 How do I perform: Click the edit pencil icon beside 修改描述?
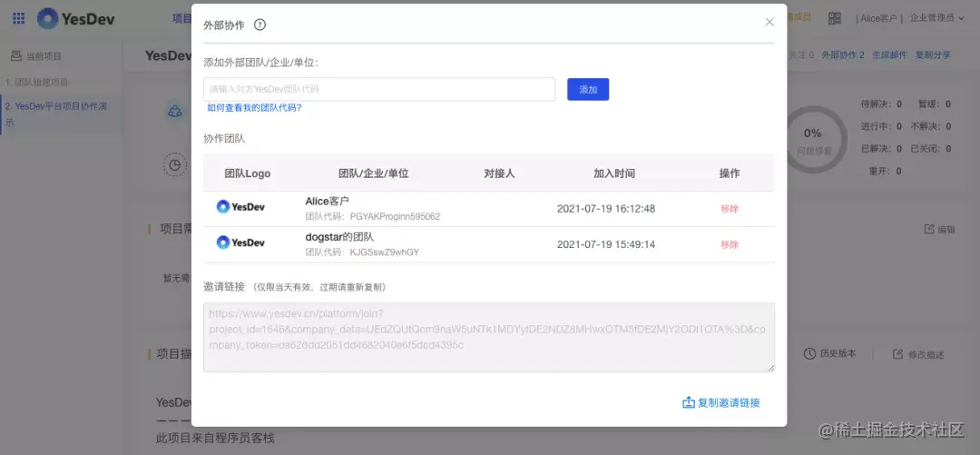(x=897, y=354)
